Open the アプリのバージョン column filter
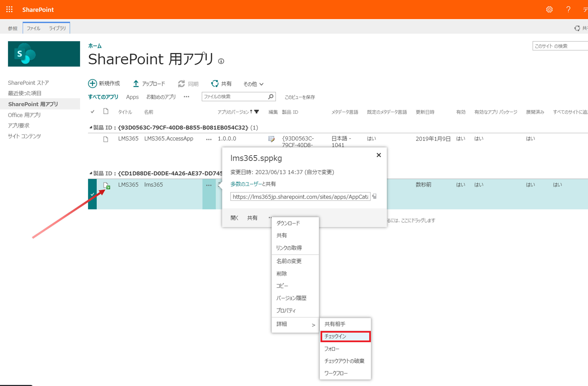The width and height of the screenshot is (588, 386). pos(257,111)
